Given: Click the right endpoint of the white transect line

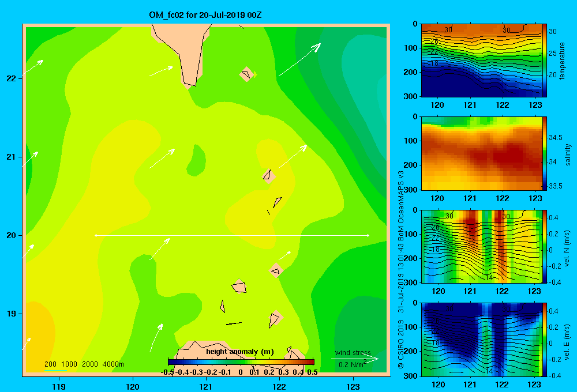Looking at the screenshot, I should [368, 235].
